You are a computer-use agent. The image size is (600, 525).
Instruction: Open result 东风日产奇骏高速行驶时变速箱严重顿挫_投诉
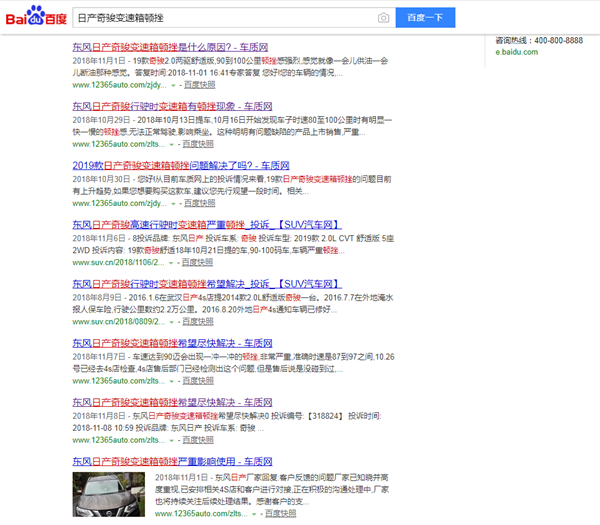(x=207, y=225)
